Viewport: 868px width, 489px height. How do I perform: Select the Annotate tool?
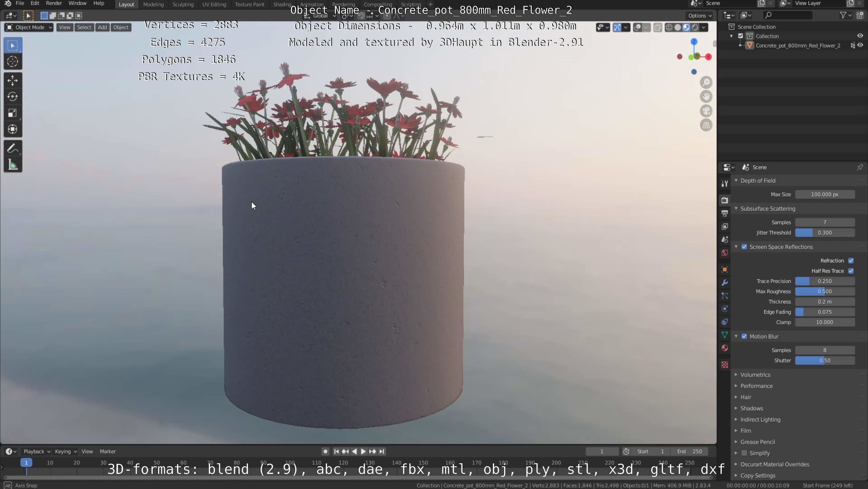(x=13, y=148)
